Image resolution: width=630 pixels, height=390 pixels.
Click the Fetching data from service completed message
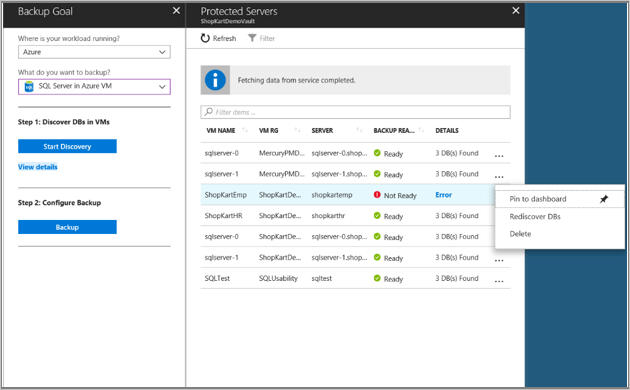(x=297, y=80)
